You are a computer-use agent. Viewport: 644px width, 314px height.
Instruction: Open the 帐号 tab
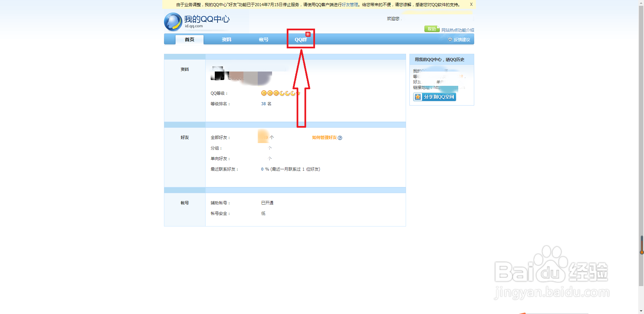264,40
